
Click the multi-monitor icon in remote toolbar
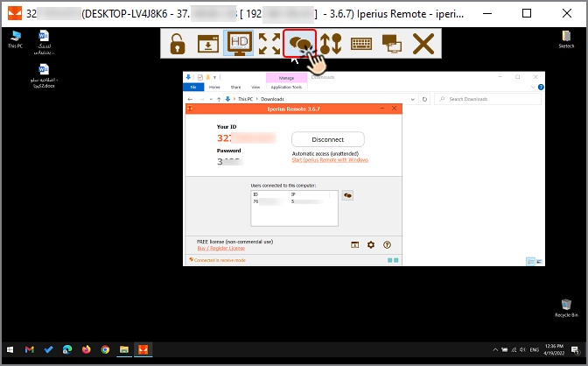pyautogui.click(x=392, y=44)
